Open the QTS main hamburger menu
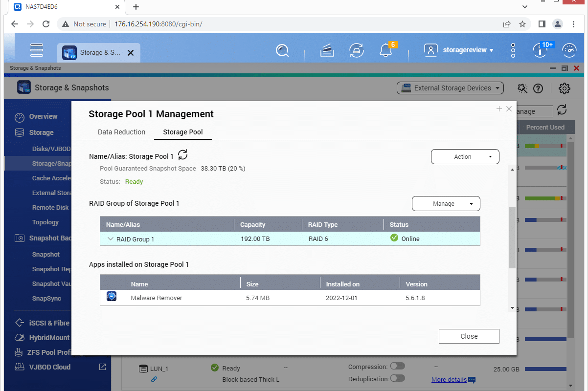The width and height of the screenshot is (588, 391). 37,50
